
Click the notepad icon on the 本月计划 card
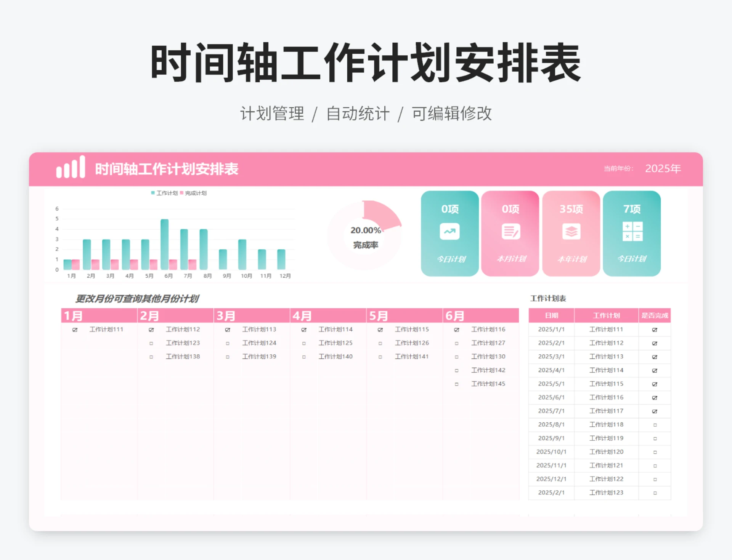pos(510,232)
